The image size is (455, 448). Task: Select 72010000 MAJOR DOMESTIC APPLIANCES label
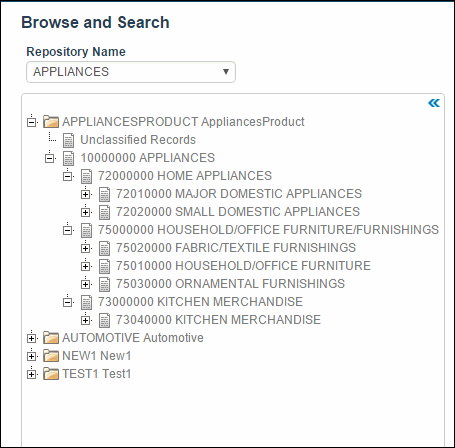tap(239, 194)
